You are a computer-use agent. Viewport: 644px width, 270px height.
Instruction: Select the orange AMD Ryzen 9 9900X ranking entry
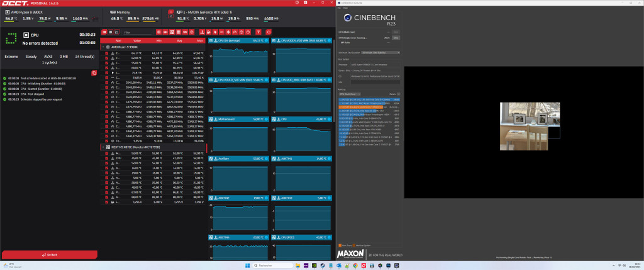click(369, 107)
